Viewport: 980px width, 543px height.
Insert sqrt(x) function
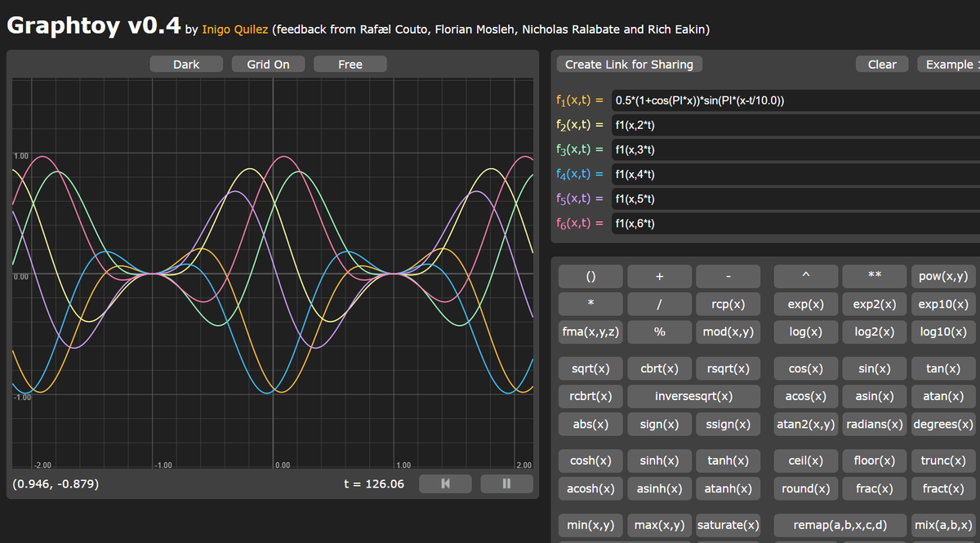[x=590, y=368]
